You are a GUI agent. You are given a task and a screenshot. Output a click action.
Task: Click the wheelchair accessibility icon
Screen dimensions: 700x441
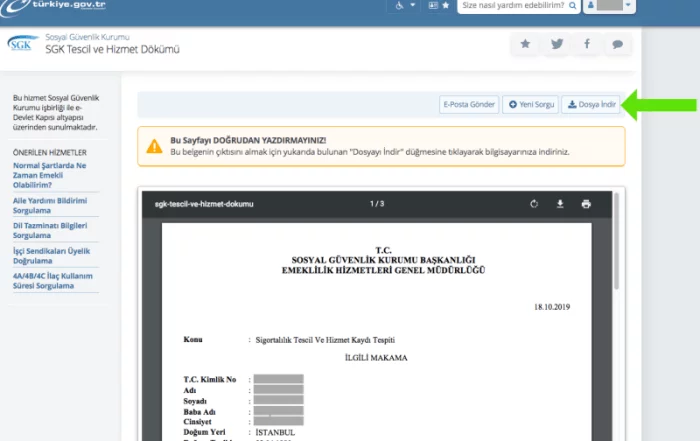coord(400,5)
